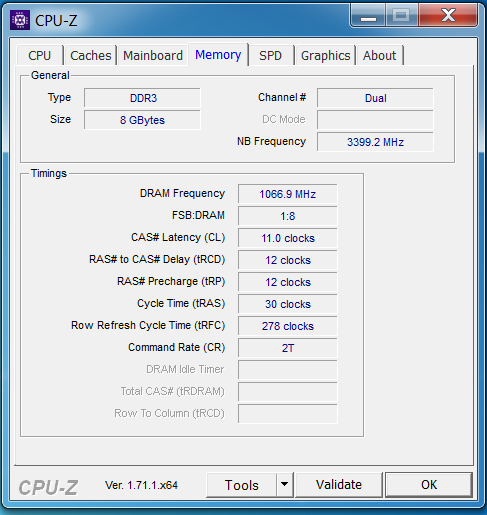Select the Mainboard tab
Viewport: 487px width, 515px height.
click(153, 55)
